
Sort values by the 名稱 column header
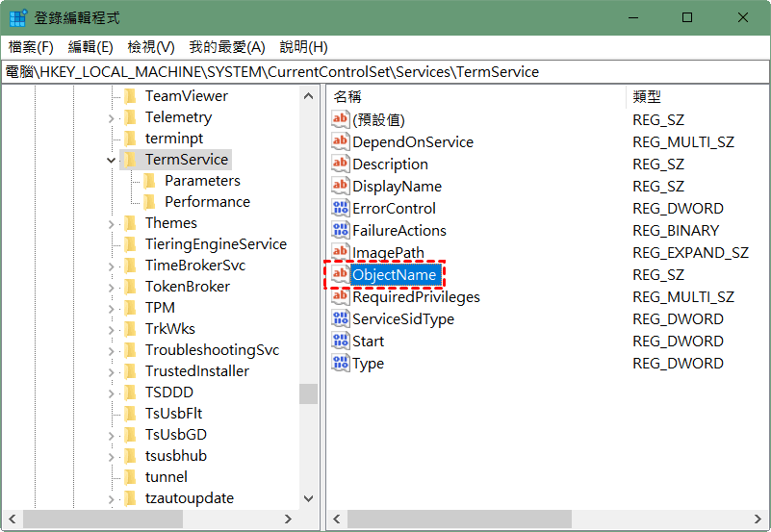point(347,96)
